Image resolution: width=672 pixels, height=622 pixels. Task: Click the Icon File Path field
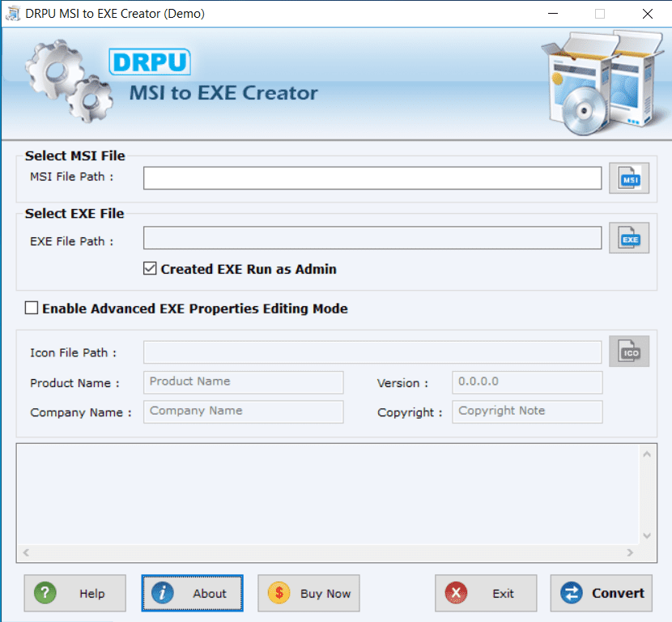pos(372,352)
